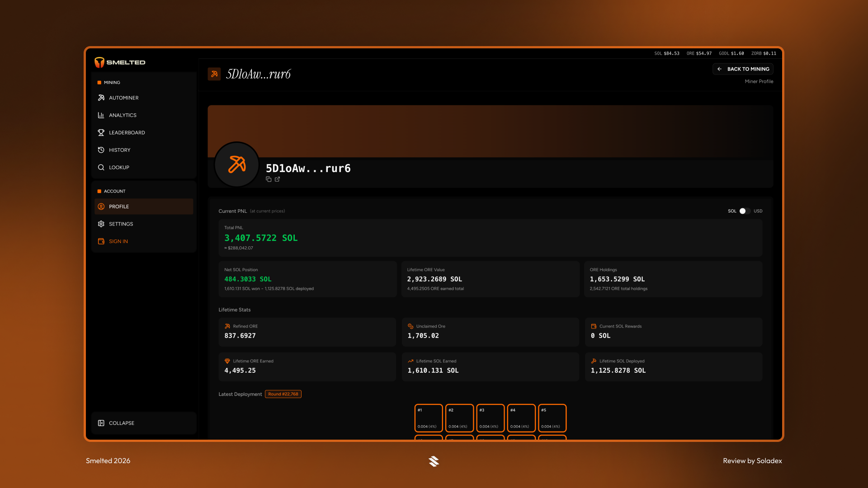The image size is (868, 488).
Task: Click the orange pickaxe icon beside 5DloAw...rur6
Action: [x=214, y=74]
